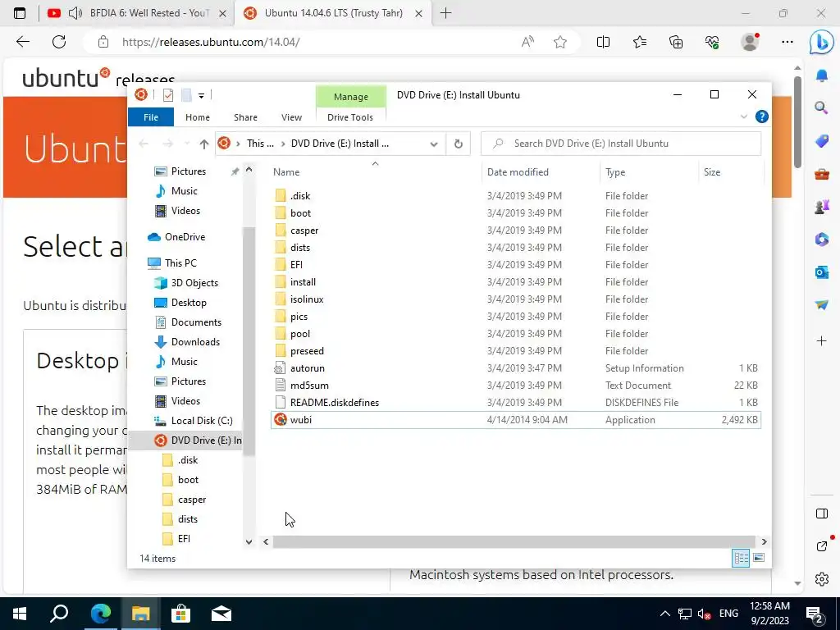Screen dimensions: 840x630
Task: Open the Home ribbon tab
Action: pos(198,117)
